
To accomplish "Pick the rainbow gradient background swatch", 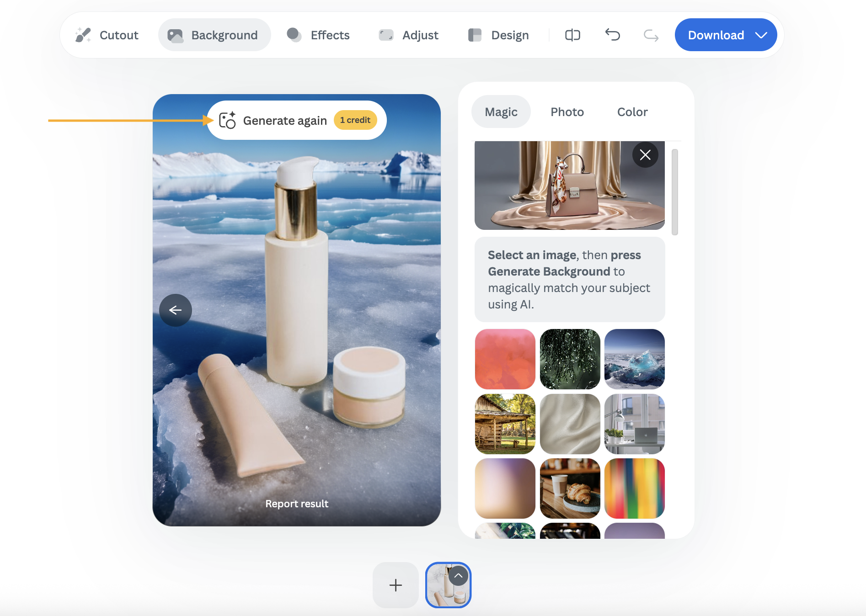I will pos(634,489).
